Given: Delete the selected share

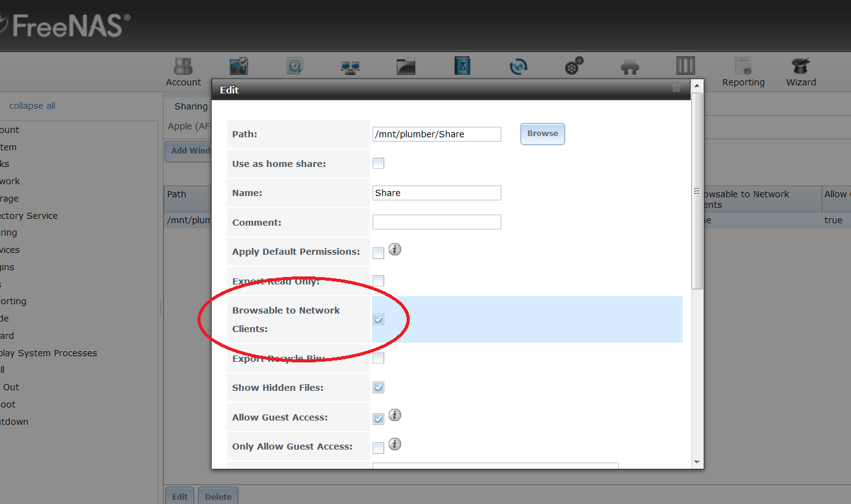Looking at the screenshot, I should click(x=218, y=496).
